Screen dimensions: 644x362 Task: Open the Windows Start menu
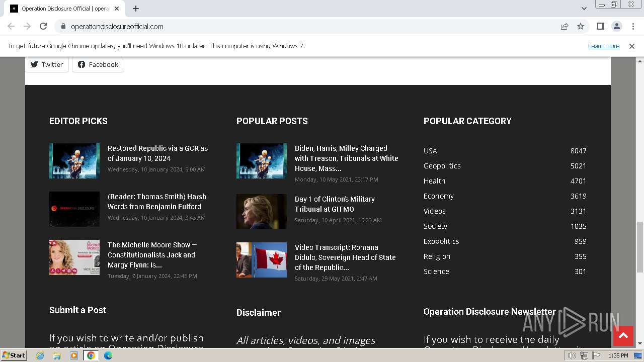[14, 355]
